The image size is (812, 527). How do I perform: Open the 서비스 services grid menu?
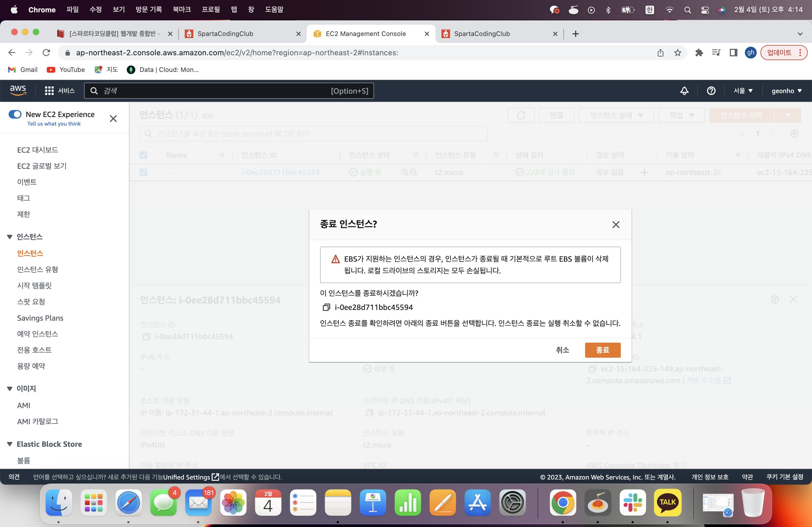pyautogui.click(x=60, y=91)
